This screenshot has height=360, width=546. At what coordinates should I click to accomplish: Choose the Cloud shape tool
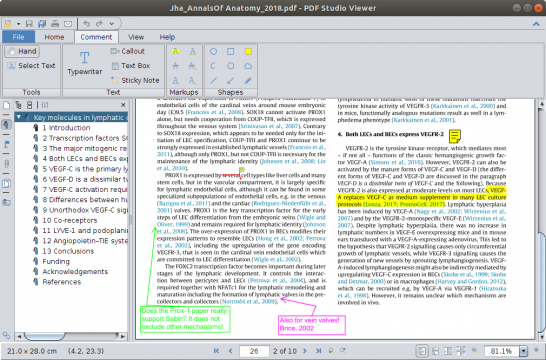[x=248, y=66]
